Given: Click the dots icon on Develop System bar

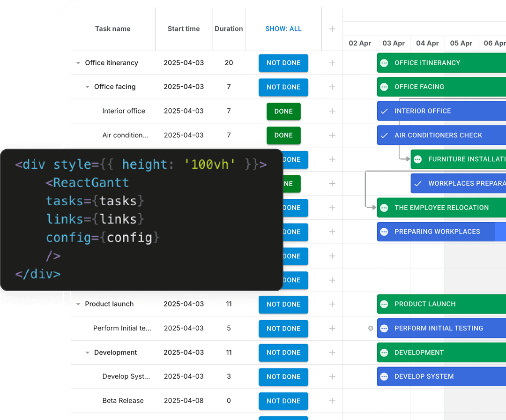Looking at the screenshot, I should [384, 376].
